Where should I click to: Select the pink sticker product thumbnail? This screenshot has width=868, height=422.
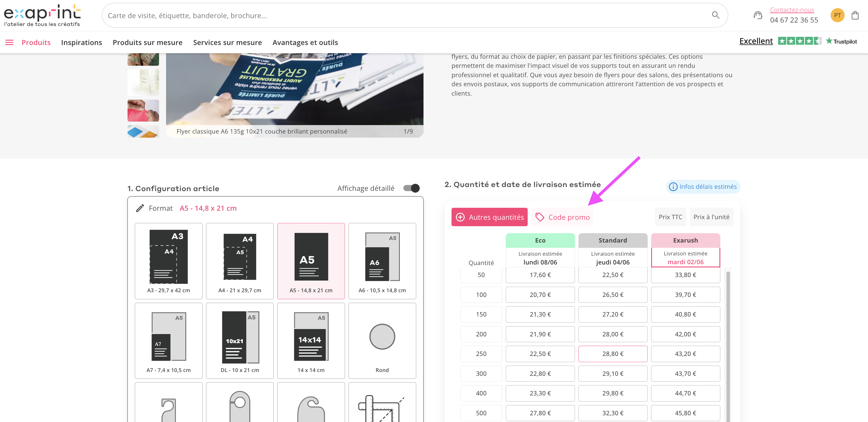coord(143,110)
